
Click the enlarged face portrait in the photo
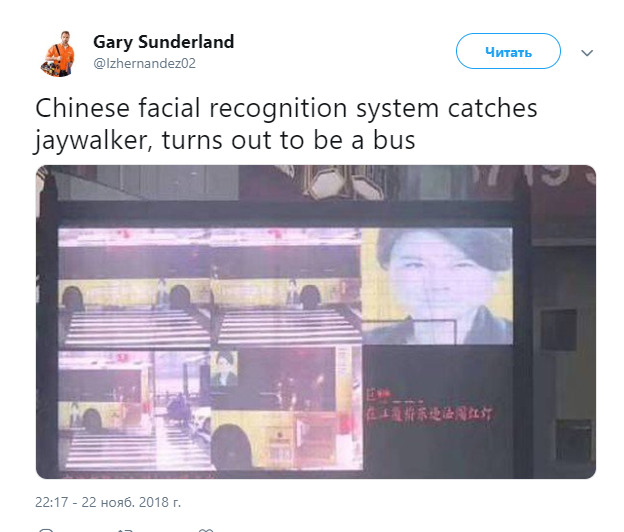[437, 286]
